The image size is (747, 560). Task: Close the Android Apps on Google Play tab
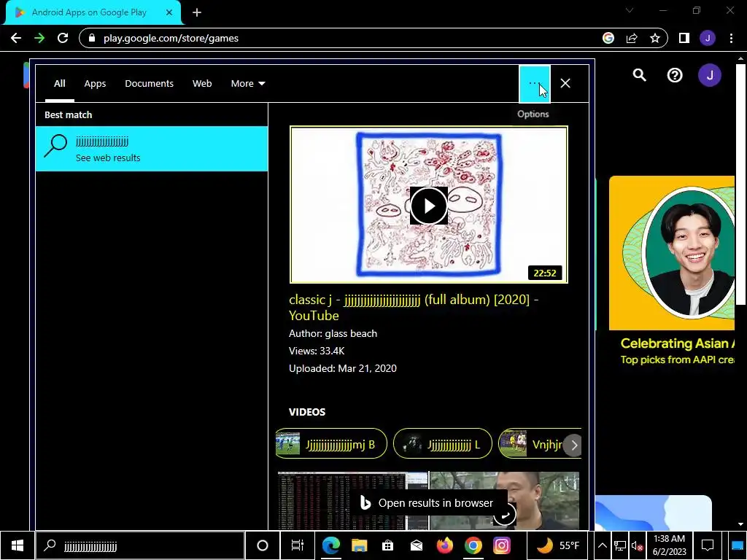click(169, 12)
